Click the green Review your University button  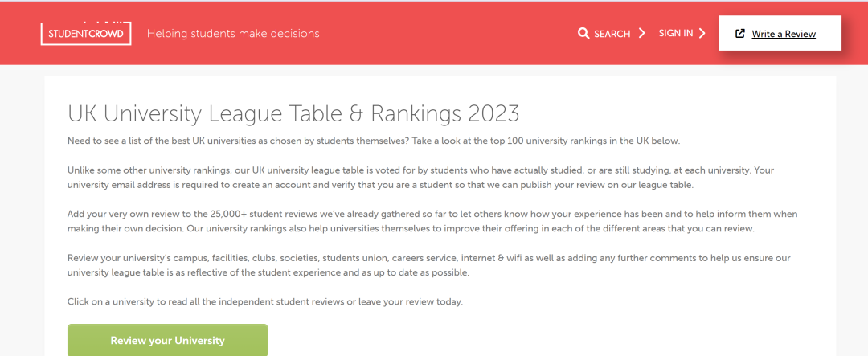168,340
